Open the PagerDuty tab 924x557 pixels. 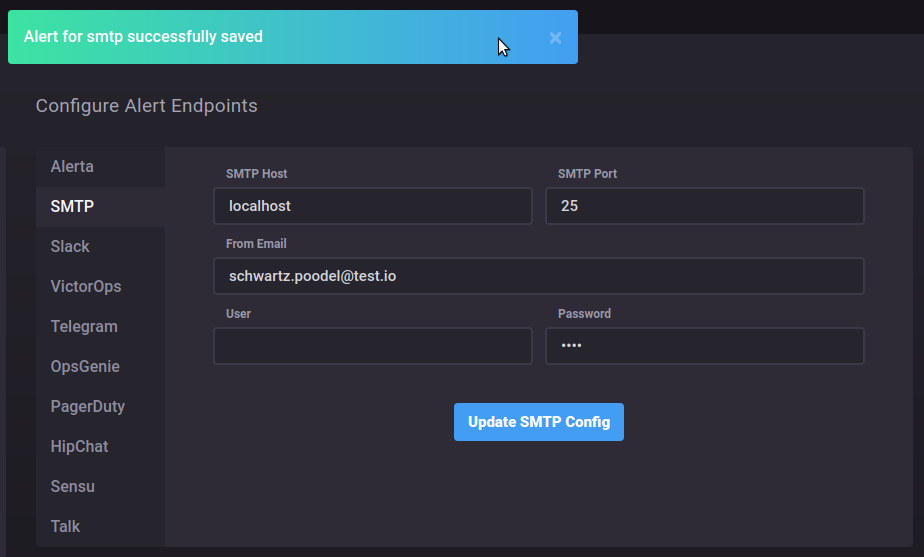click(x=87, y=406)
